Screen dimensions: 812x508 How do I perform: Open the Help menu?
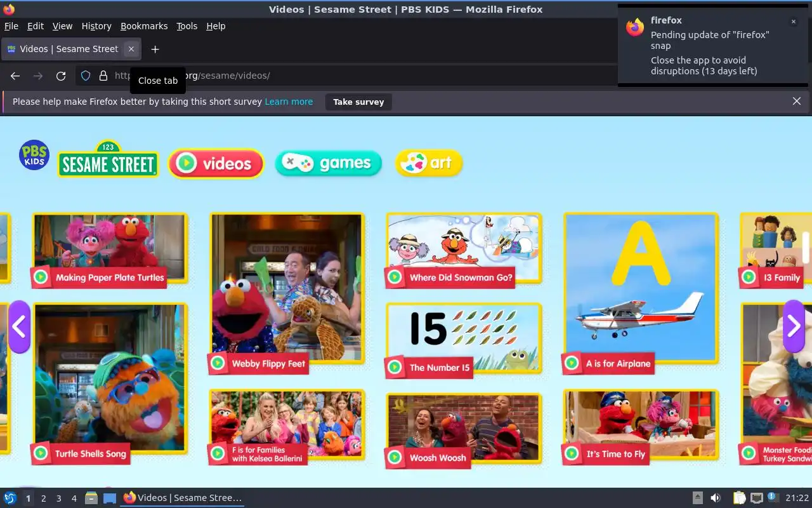point(216,26)
